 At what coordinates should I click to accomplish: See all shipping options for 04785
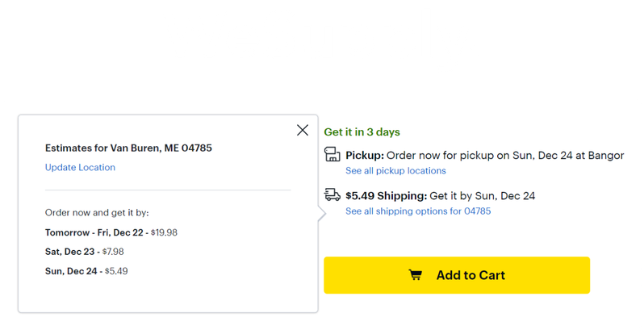[x=417, y=211]
